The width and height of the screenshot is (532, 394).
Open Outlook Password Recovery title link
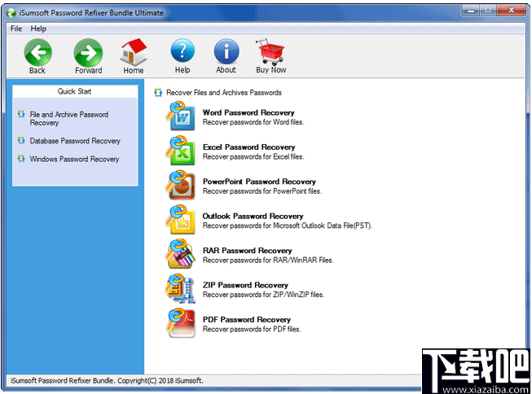[x=253, y=217]
